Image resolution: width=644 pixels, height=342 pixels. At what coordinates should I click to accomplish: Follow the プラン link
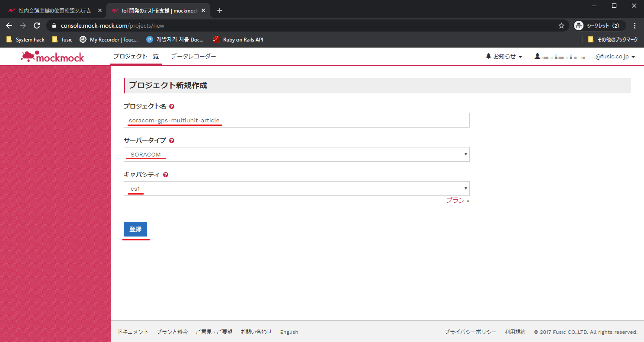tap(455, 200)
